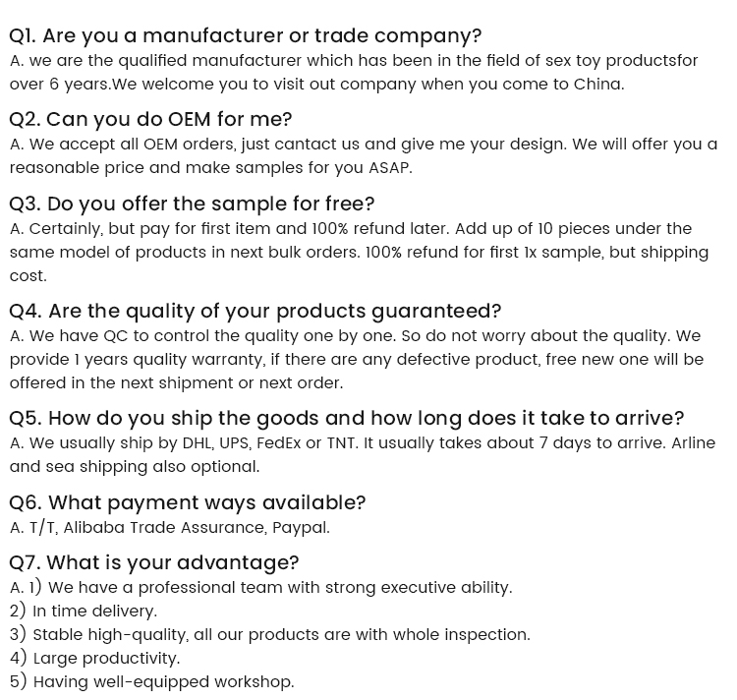The height and width of the screenshot is (700, 737).
Task: Click the answer about QC controlling quality
Action: pyautogui.click(x=355, y=336)
